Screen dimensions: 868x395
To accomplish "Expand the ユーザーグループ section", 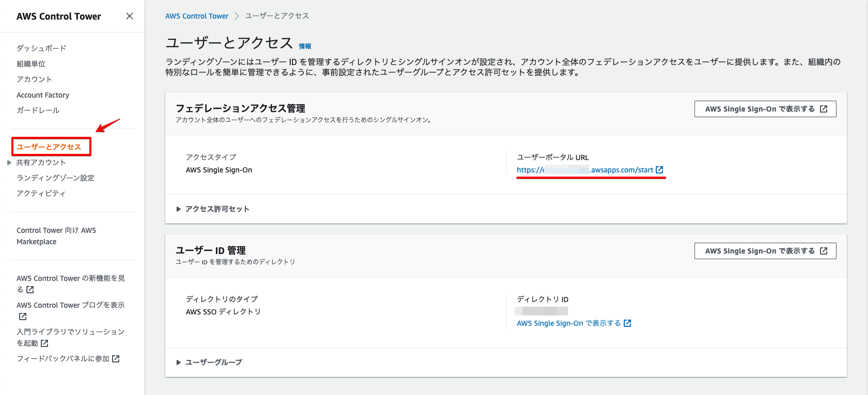I will [209, 362].
